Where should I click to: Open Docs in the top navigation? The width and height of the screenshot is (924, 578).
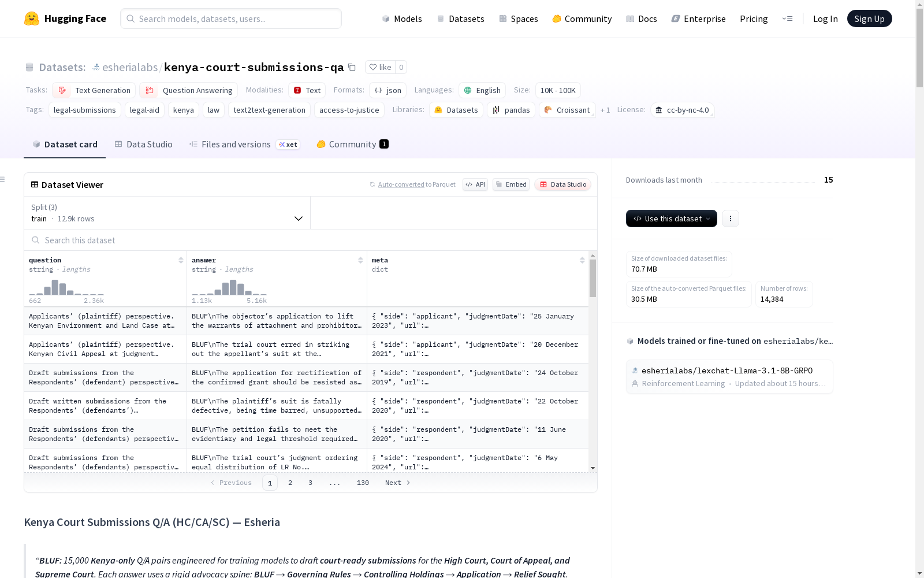tap(642, 18)
